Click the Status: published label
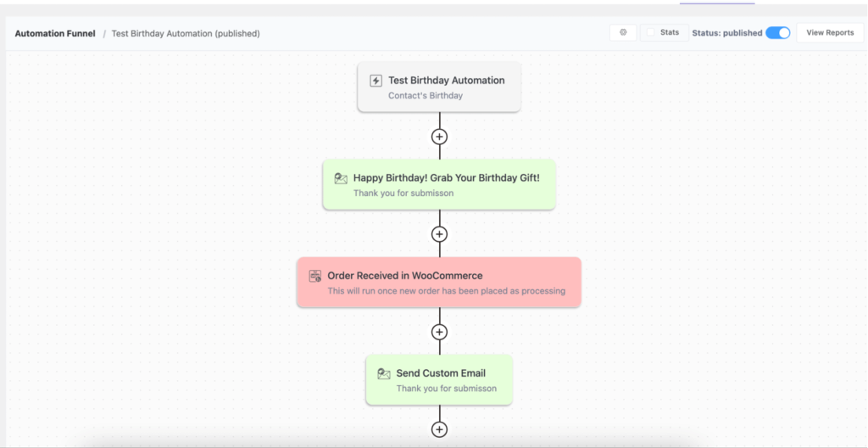Viewport: 868px width, 448px height. [x=726, y=33]
